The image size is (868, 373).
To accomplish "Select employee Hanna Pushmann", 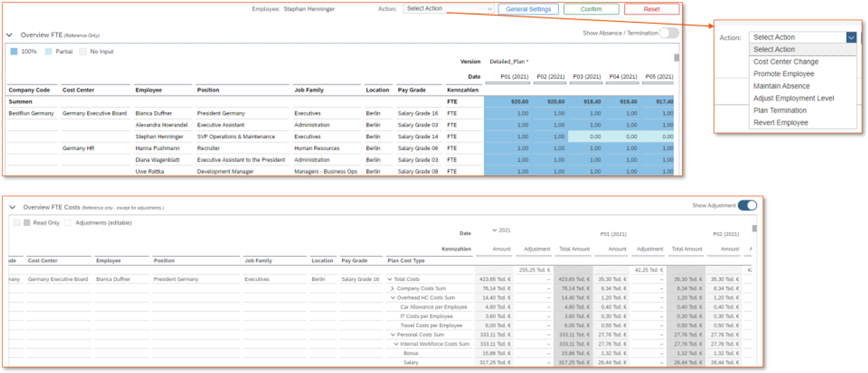I will 157,148.
